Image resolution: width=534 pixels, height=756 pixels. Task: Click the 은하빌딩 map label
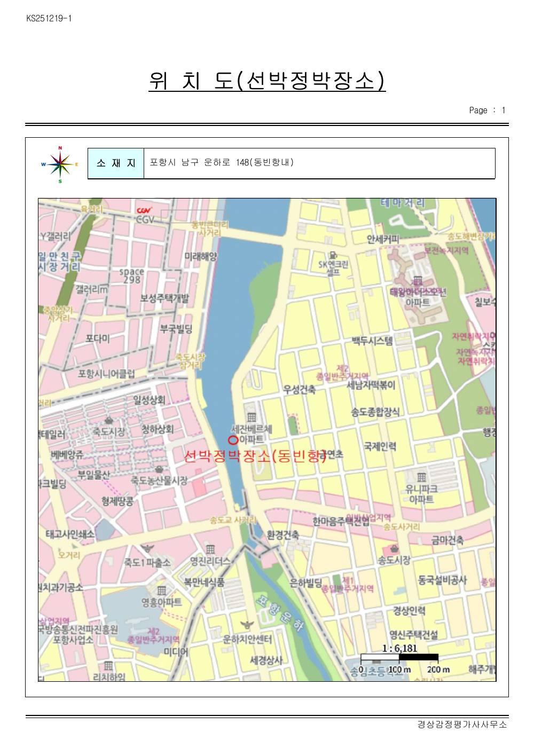point(305,583)
